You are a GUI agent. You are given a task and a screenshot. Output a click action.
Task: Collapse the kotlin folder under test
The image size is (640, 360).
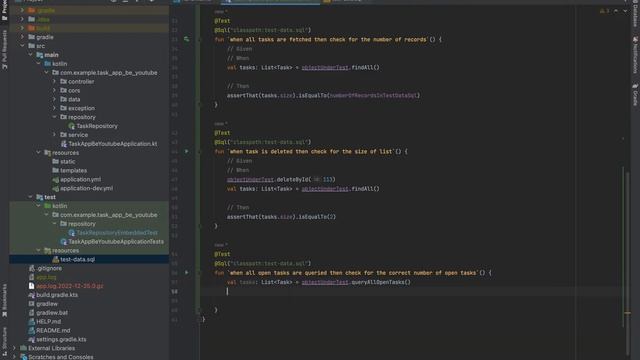[38, 206]
